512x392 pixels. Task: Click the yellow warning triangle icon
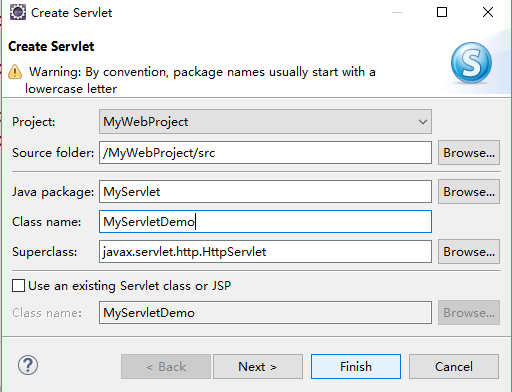[15, 72]
